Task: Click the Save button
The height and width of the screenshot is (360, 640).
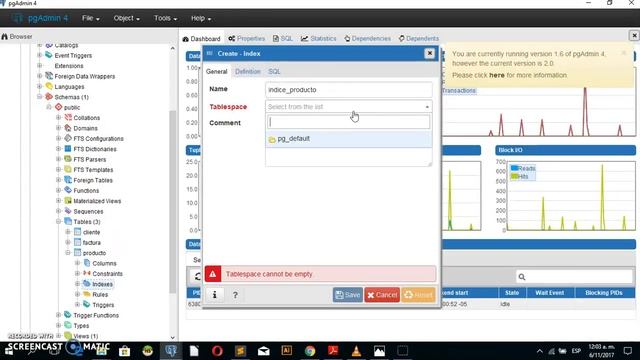Action: click(x=348, y=295)
